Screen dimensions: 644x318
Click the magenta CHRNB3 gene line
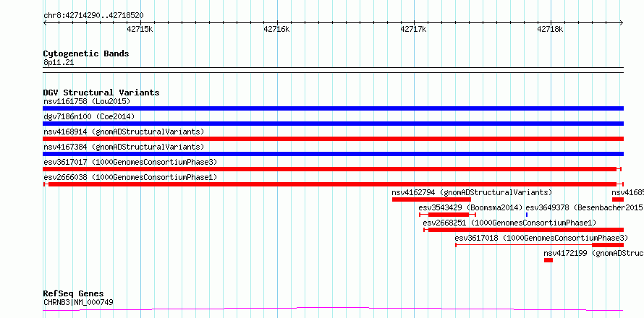[333, 309]
